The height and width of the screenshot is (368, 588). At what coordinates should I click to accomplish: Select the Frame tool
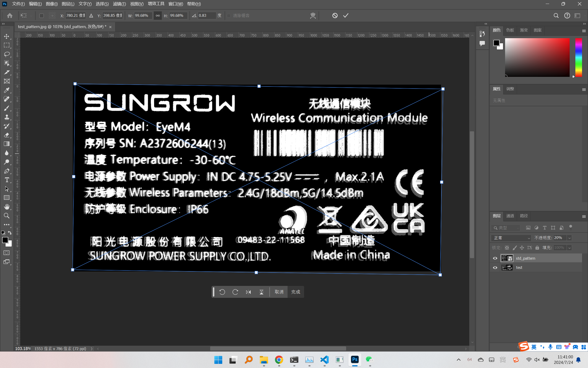(x=7, y=81)
